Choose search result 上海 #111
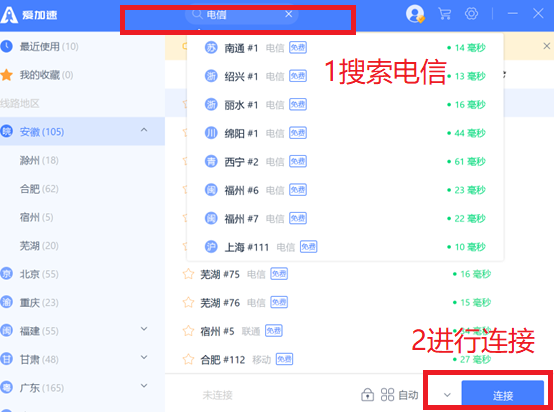Viewport: 554px width, 412px height. pyautogui.click(x=345, y=247)
